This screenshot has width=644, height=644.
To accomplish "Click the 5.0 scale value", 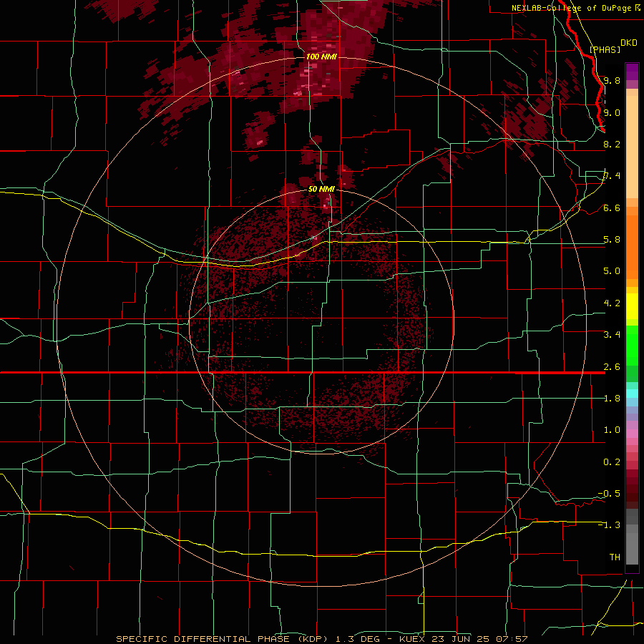I will coord(612,271).
